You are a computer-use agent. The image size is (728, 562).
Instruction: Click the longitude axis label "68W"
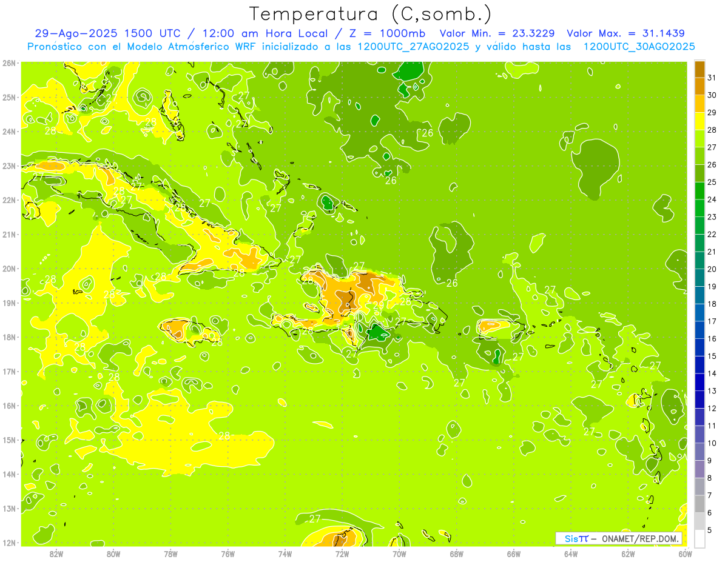(456, 554)
